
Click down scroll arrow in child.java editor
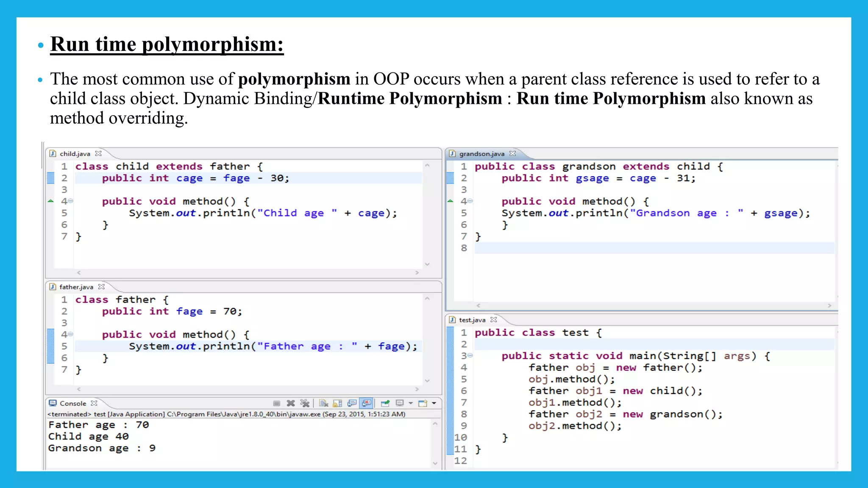[x=427, y=264]
